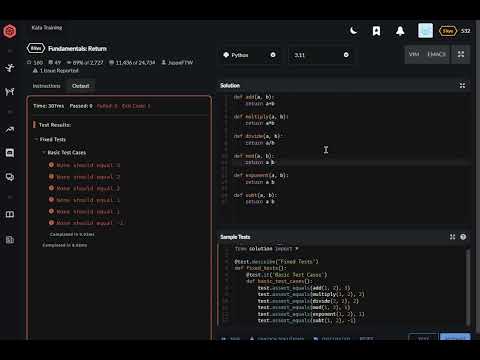Screen dimensions: 480x360
Task: Click the red Failed count
Action: pyautogui.click(x=107, y=106)
